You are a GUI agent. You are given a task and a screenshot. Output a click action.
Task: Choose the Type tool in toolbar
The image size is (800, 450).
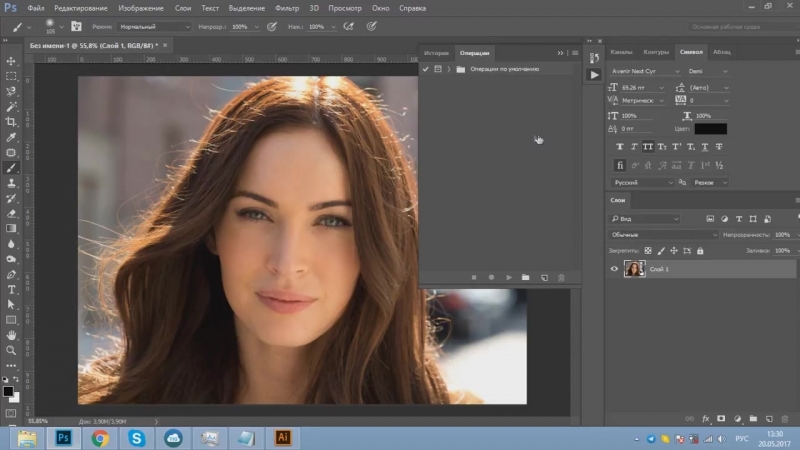tap(11, 289)
